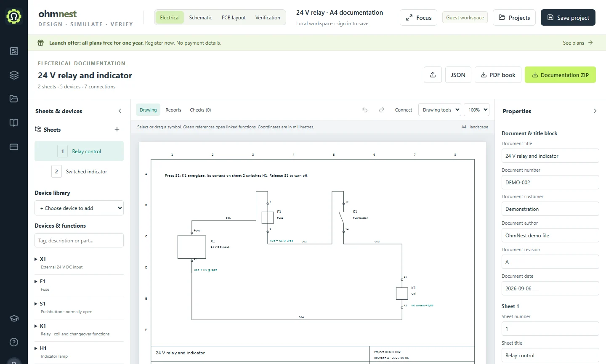This screenshot has width=606, height=364.
Task: Click the Document date field
Action: (550, 288)
